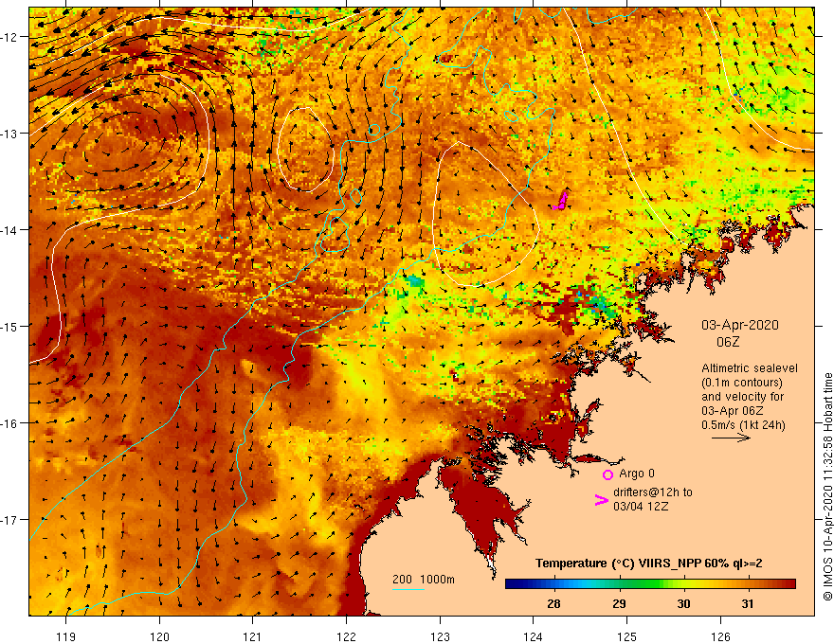Image resolution: width=834 pixels, height=644 pixels.
Task: Click latitude axis label -14
Action: pos(9,229)
